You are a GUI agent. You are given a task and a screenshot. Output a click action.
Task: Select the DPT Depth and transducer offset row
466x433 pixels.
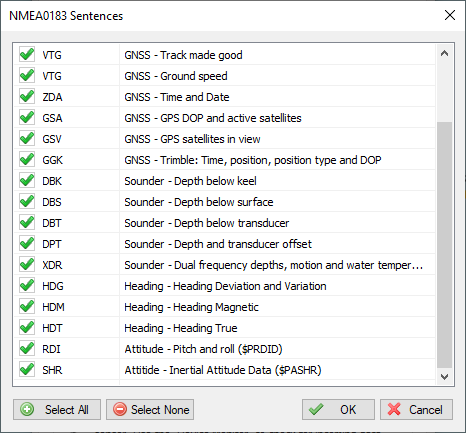pyautogui.click(x=225, y=244)
